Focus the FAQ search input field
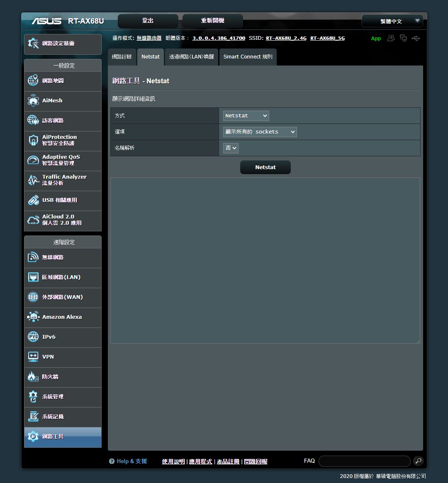The width and height of the screenshot is (448, 483). point(365,461)
